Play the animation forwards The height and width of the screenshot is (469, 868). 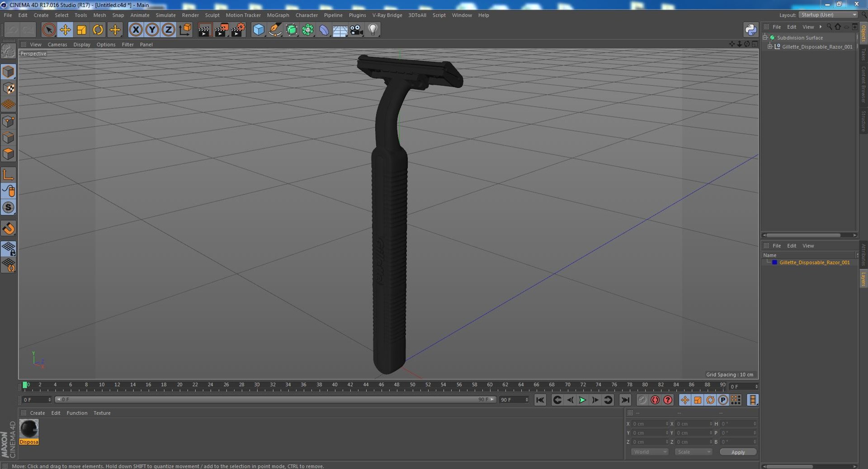click(583, 400)
